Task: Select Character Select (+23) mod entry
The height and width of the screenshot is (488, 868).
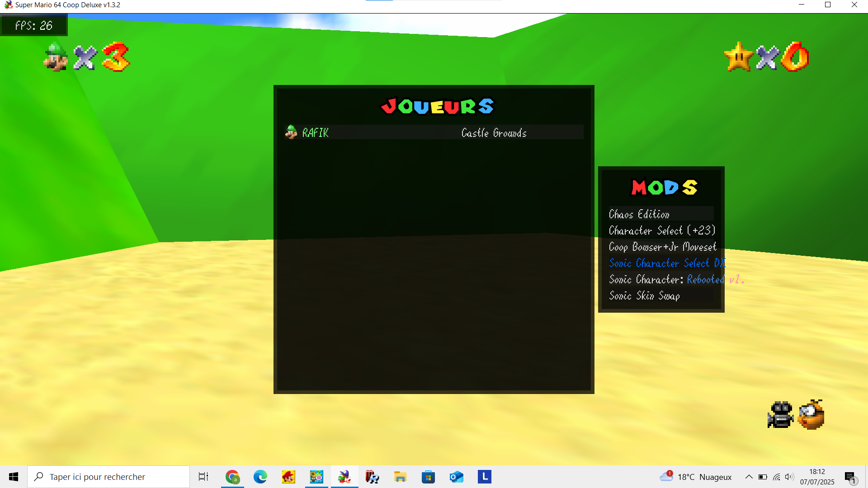Action: [x=662, y=230]
